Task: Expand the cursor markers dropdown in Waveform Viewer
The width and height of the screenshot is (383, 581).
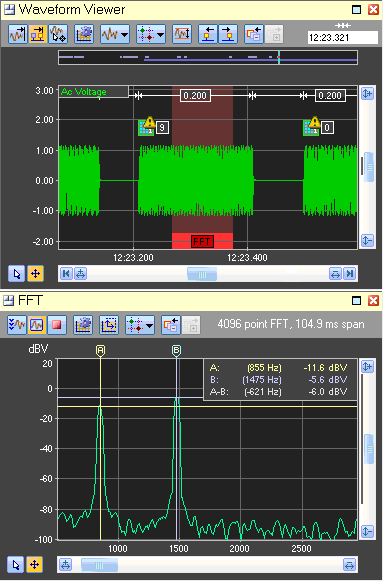Action: tap(151, 34)
